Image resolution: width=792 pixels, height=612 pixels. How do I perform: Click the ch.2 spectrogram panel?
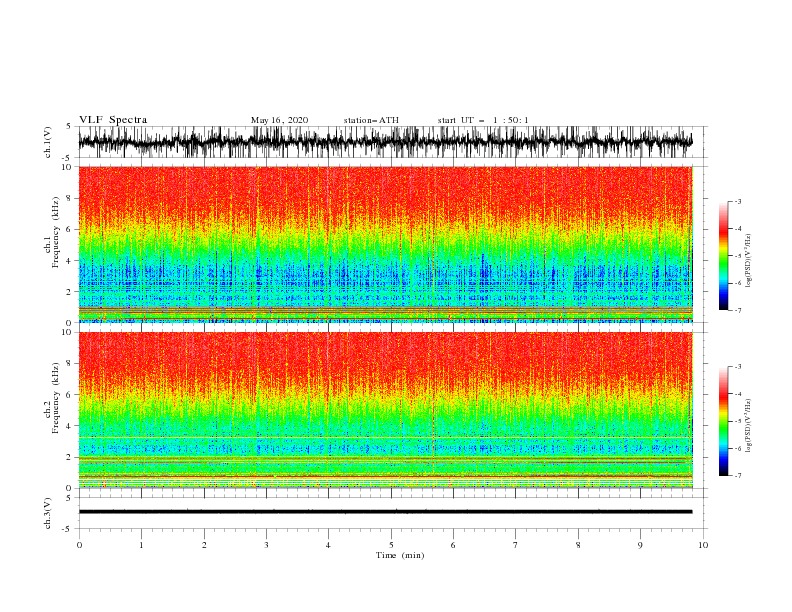point(385,410)
